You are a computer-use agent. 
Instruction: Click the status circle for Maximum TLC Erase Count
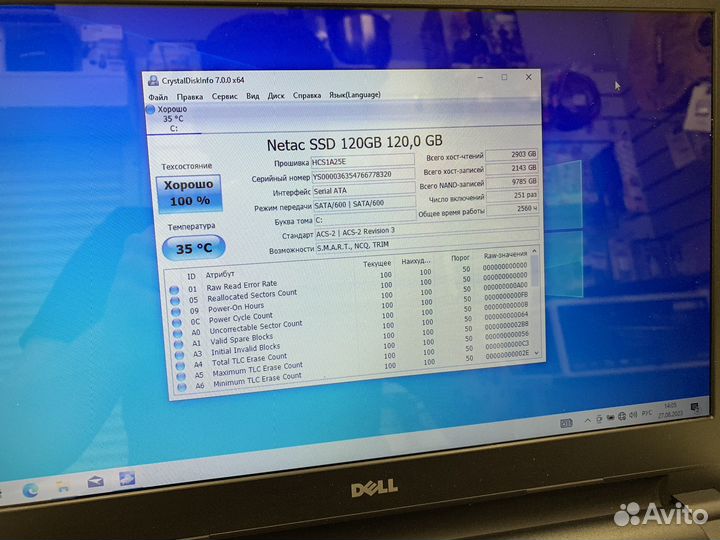tap(181, 377)
